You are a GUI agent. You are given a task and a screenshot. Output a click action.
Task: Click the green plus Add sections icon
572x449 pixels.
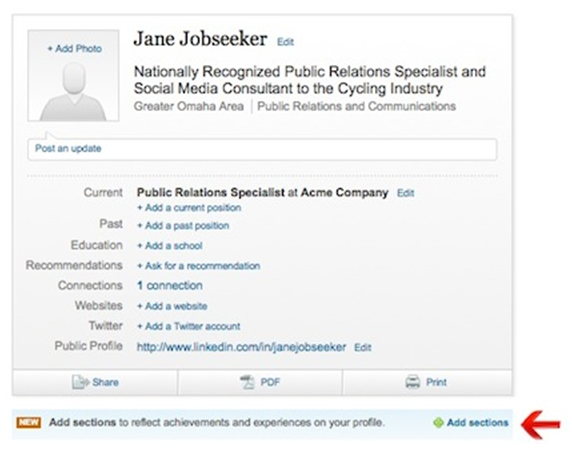click(x=438, y=423)
